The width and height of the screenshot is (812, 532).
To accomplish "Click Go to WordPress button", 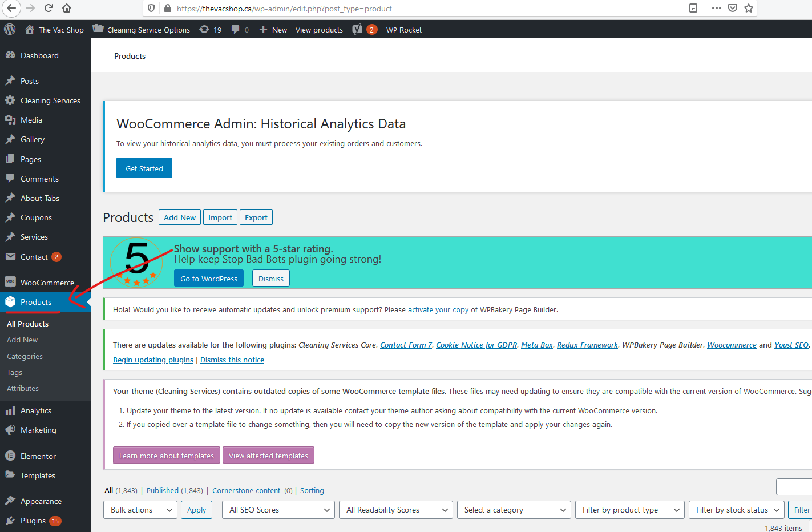I will (209, 279).
